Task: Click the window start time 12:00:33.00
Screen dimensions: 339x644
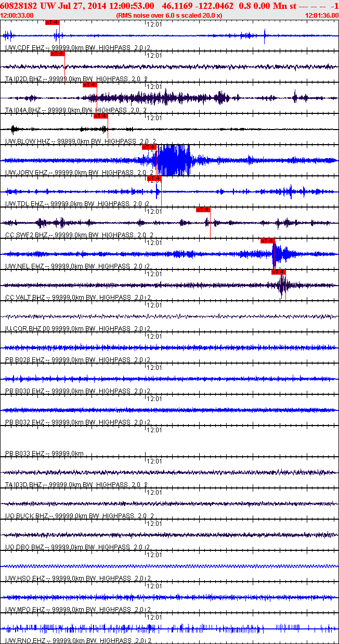Action: tap(18, 16)
